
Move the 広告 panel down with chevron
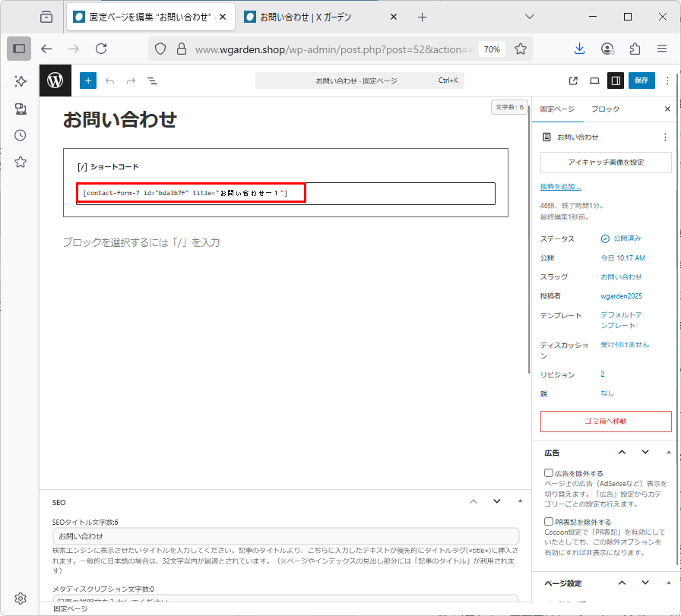pos(645,453)
